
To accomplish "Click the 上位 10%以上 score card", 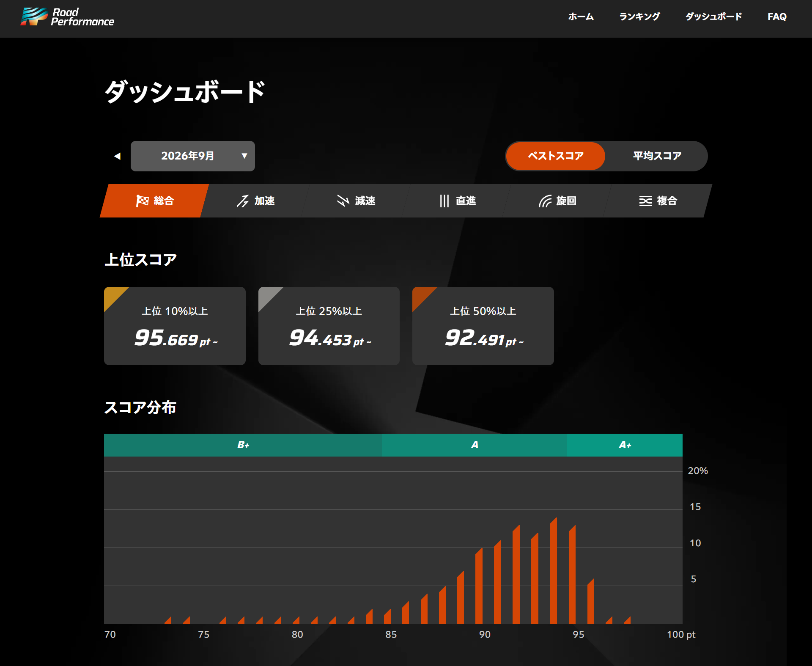I will tap(175, 326).
